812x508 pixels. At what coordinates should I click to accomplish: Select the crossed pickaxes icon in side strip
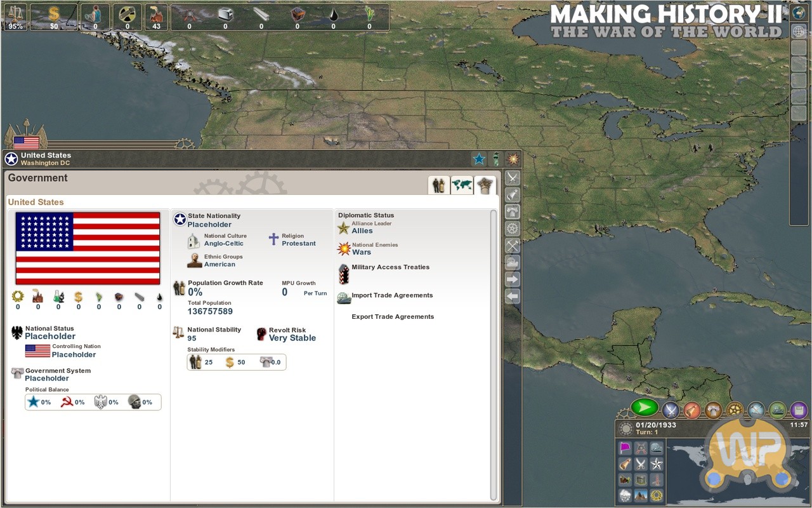click(x=512, y=245)
